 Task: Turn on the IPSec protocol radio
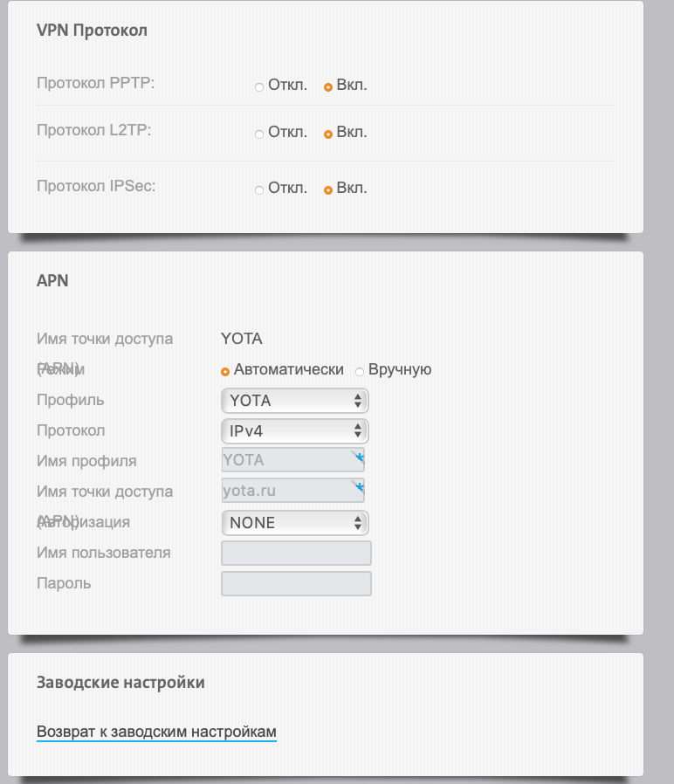pos(328,190)
